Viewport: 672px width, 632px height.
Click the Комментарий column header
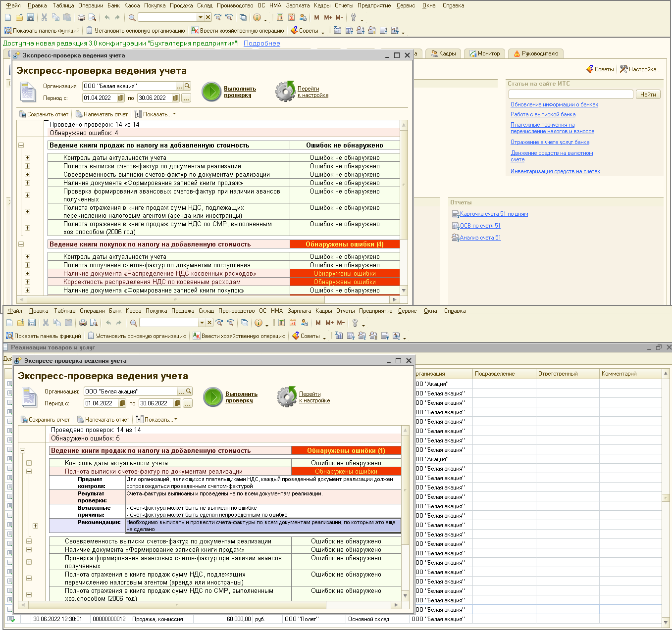pyautogui.click(x=630, y=374)
